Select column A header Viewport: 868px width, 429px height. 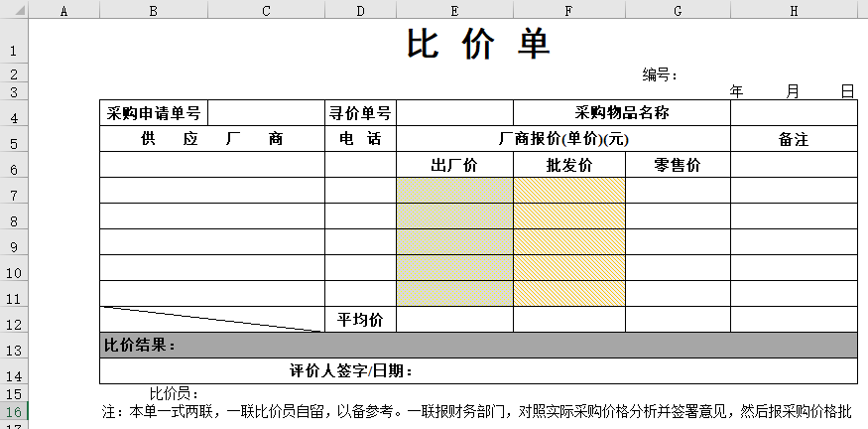[63, 11]
